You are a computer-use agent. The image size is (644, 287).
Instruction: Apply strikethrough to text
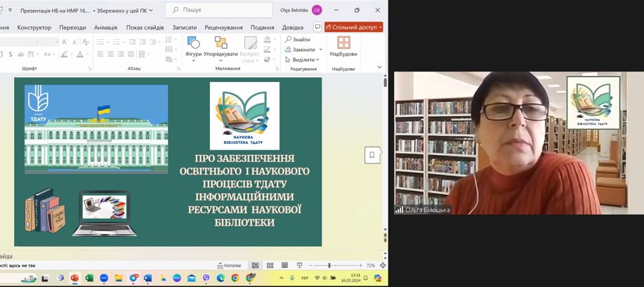click(x=20, y=54)
